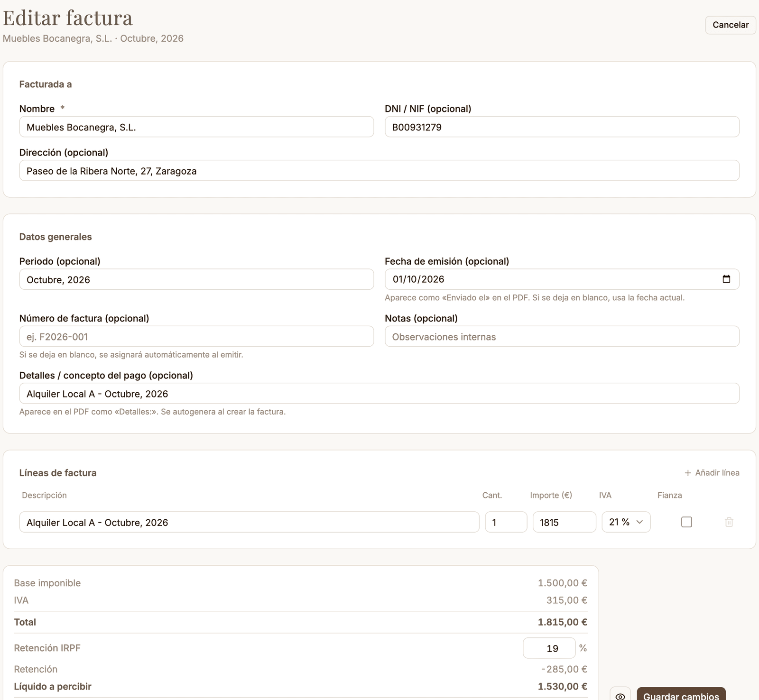This screenshot has height=700, width=759.
Task: Click the Retención amount -285,00 €
Action: 564,669
